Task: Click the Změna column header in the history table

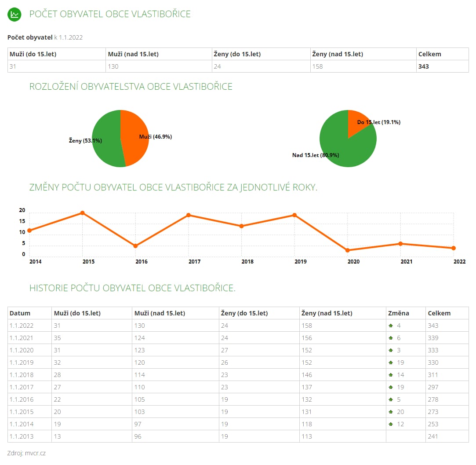Action: [x=398, y=313]
